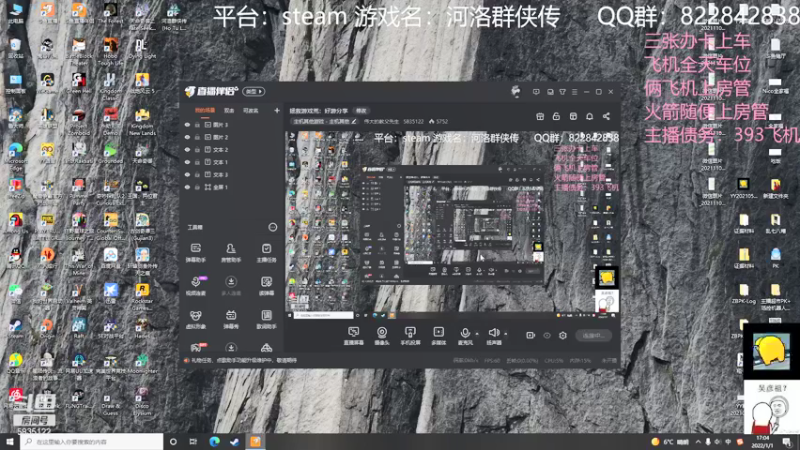Open the 视频连麦 tool
Screen dimensions: 800x450
coord(195,286)
